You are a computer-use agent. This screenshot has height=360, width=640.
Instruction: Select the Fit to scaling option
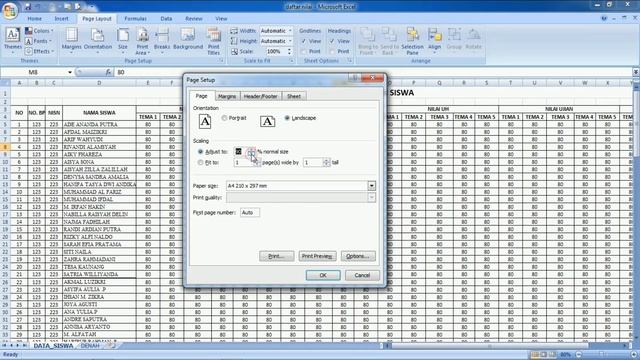pyautogui.click(x=200, y=162)
